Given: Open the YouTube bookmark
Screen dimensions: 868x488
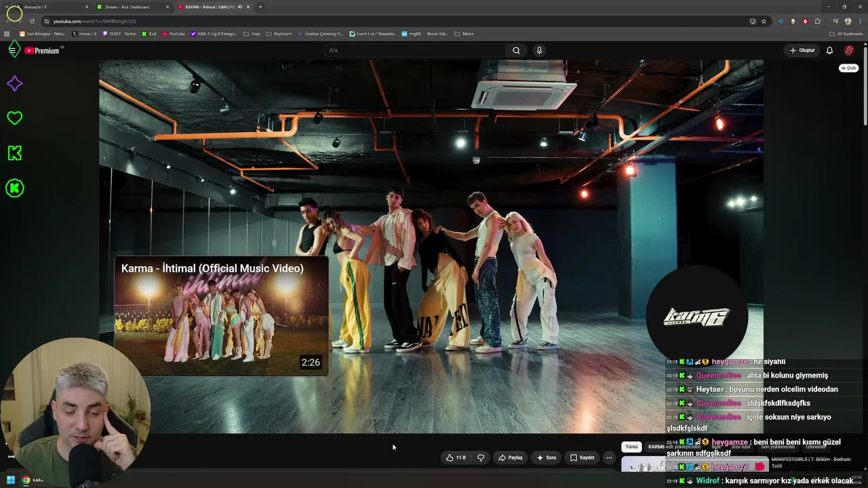Looking at the screenshot, I should coord(174,34).
